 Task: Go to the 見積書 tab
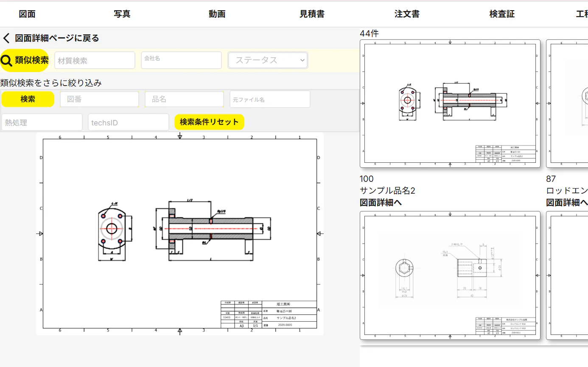pos(312,14)
